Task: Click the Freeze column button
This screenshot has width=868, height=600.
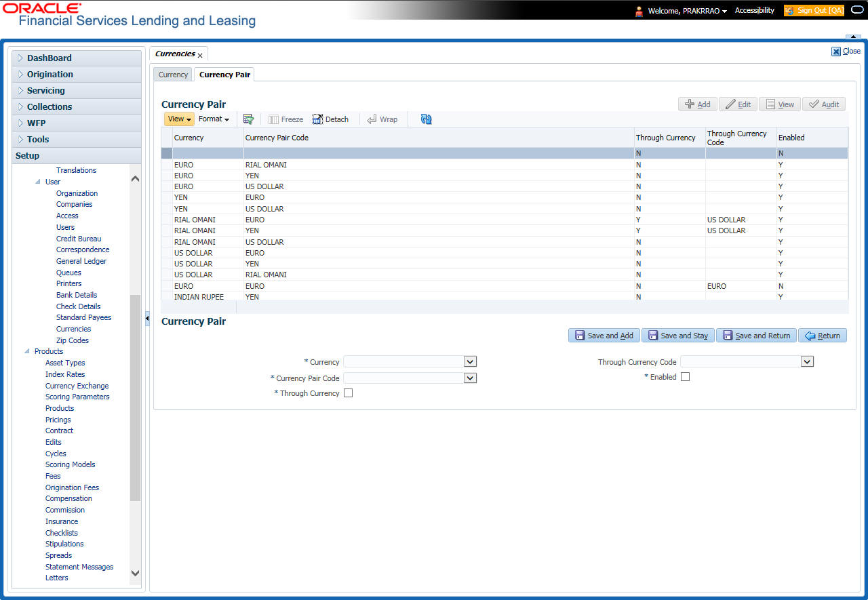Action: click(x=285, y=119)
